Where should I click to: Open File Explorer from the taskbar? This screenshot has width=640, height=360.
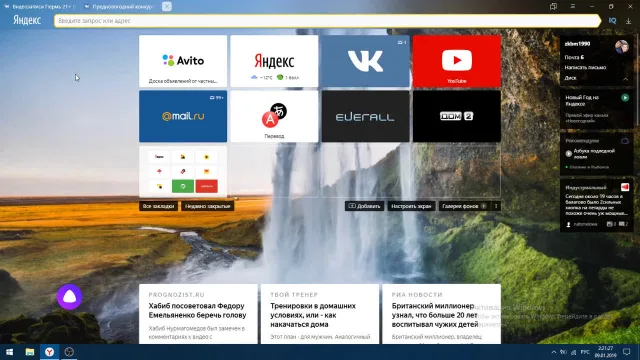[x=30, y=352]
